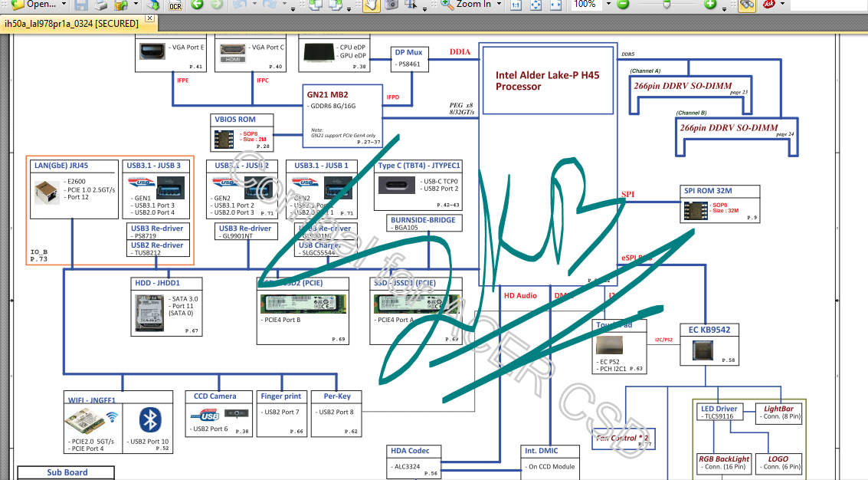Open toolbar options arrow after zoom plus
This screenshot has height=480, width=868.
[723, 8]
